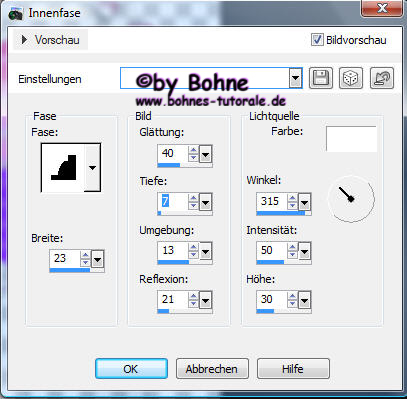The height and width of the screenshot is (399, 407).
Task: Pick the Lichtquelle Farbe white swatch
Action: pyautogui.click(x=351, y=139)
